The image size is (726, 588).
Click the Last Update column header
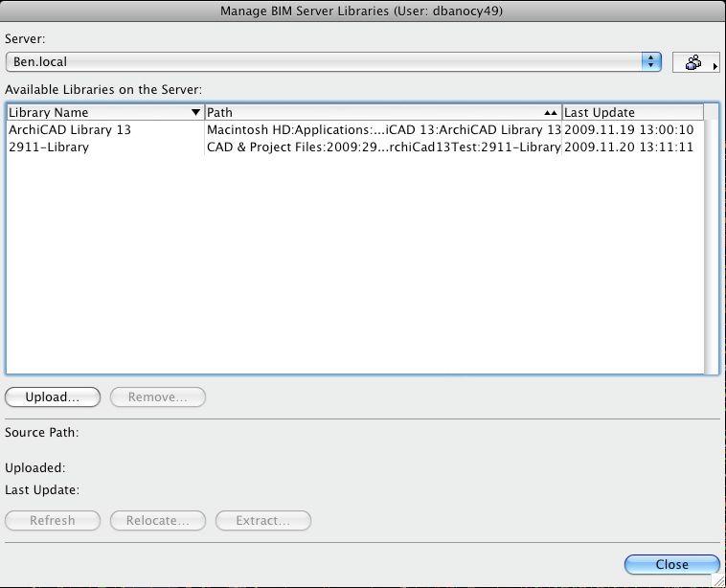click(633, 112)
